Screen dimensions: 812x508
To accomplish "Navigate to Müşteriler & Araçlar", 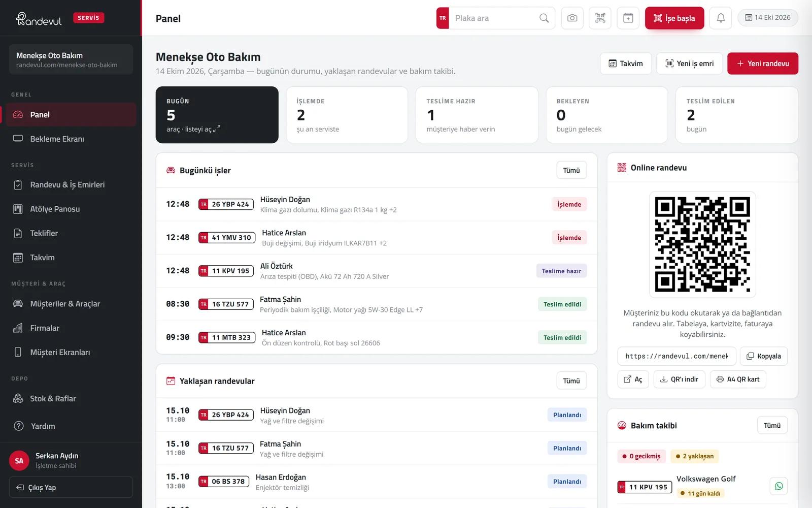I will coord(71,304).
